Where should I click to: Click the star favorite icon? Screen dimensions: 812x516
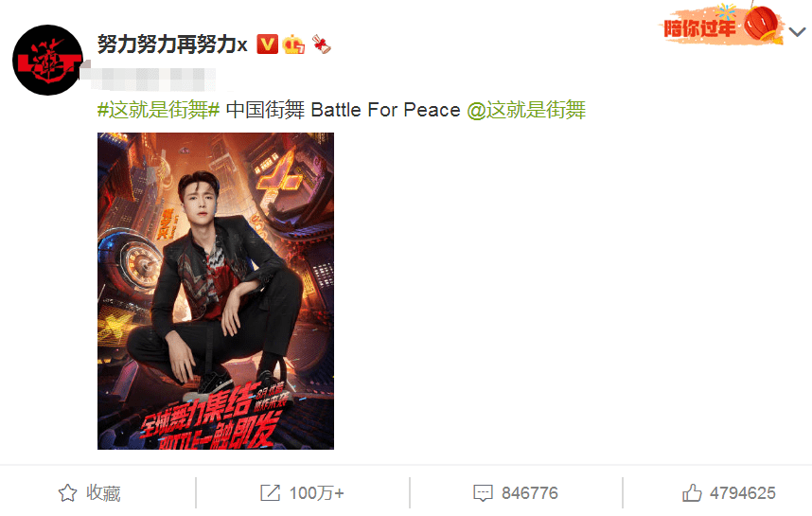pyautogui.click(x=67, y=492)
